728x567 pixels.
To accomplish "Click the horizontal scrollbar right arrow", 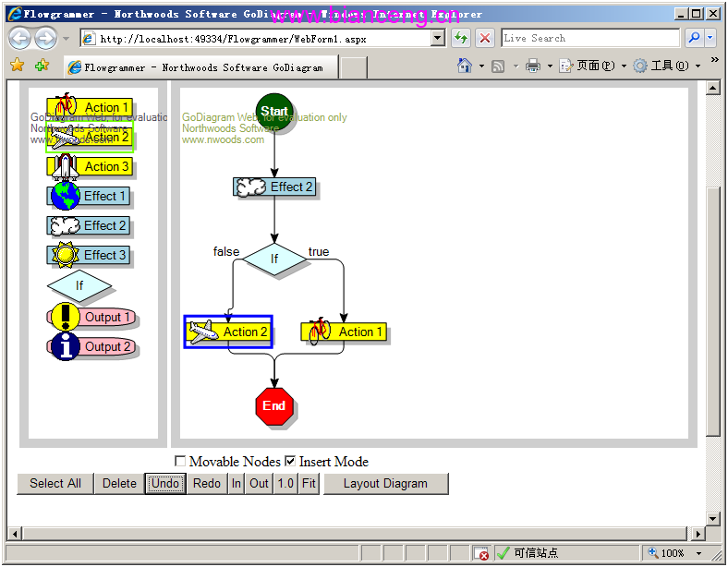I will tap(698, 534).
